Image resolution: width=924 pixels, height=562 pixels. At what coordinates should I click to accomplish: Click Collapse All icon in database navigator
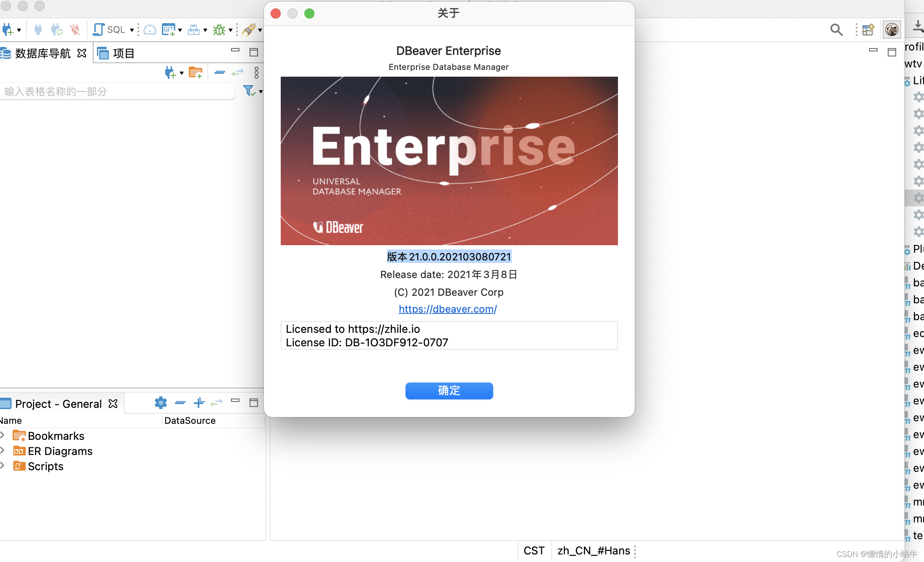220,72
